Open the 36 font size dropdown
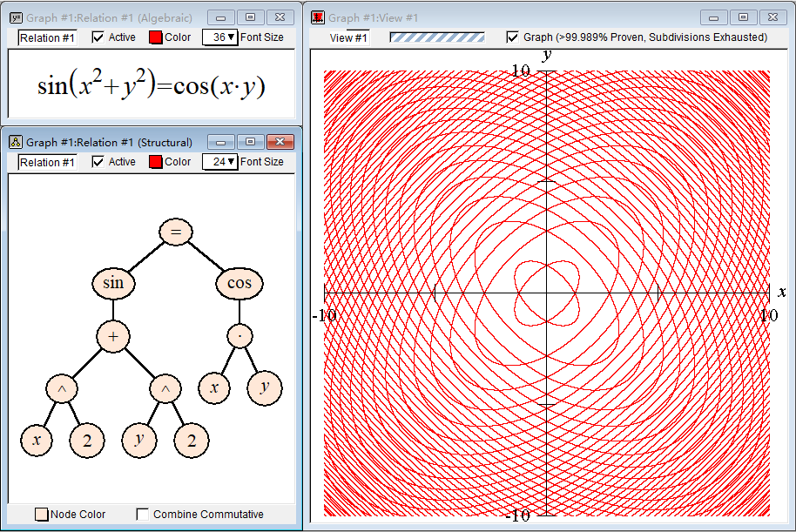 (219, 37)
